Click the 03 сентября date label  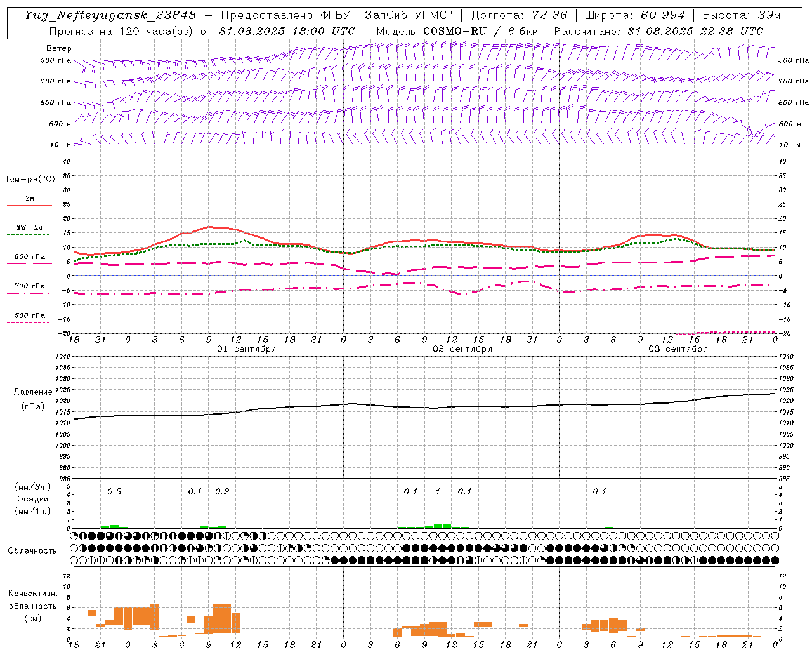(x=678, y=349)
